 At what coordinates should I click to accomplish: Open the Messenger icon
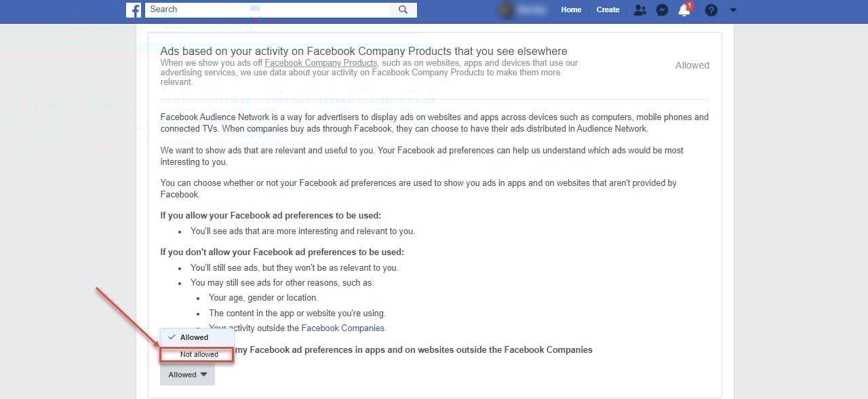(x=663, y=9)
